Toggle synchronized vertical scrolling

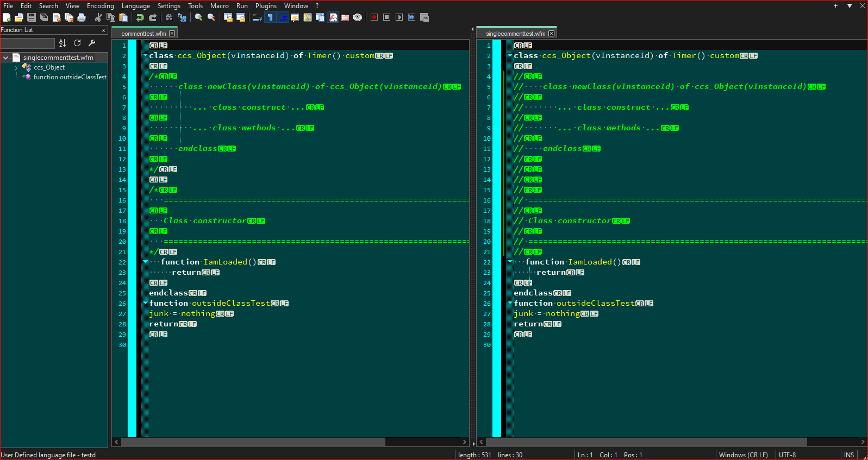click(x=228, y=17)
